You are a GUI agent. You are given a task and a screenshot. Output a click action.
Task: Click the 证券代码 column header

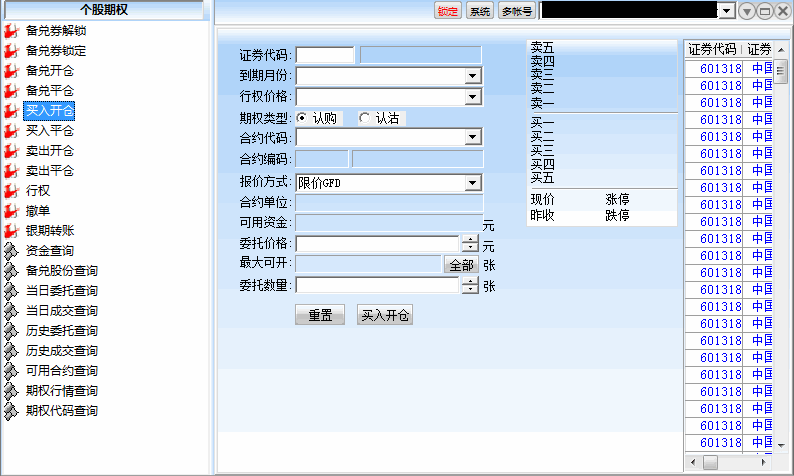tap(712, 50)
